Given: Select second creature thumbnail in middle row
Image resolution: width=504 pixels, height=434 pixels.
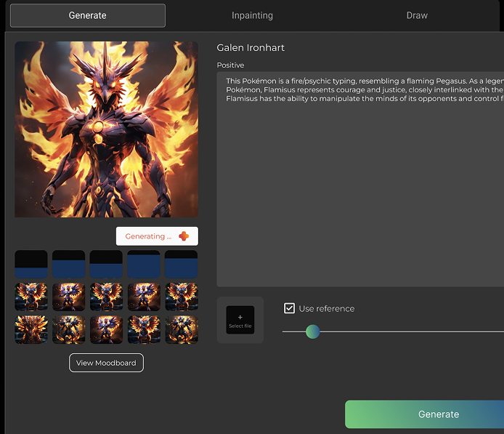Looking at the screenshot, I should click(x=69, y=297).
